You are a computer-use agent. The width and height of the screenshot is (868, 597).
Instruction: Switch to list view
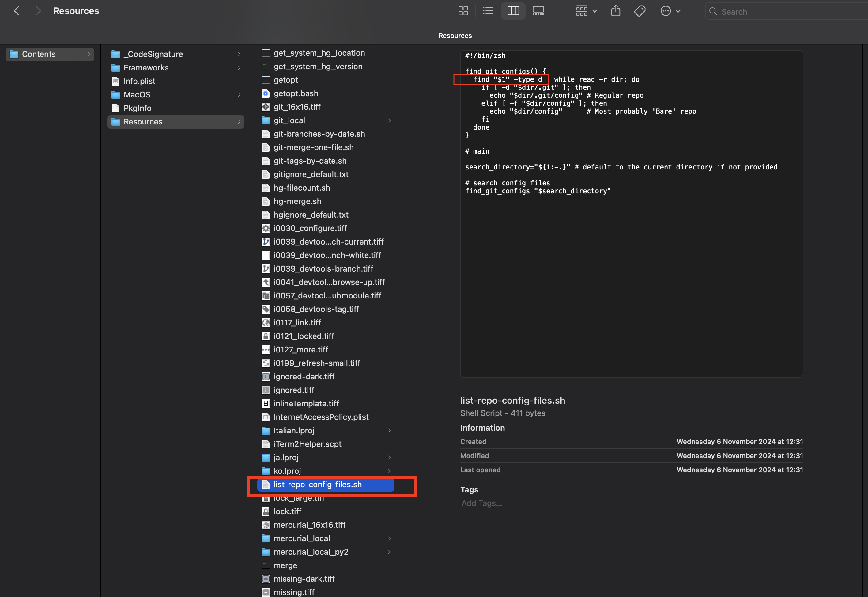click(488, 11)
